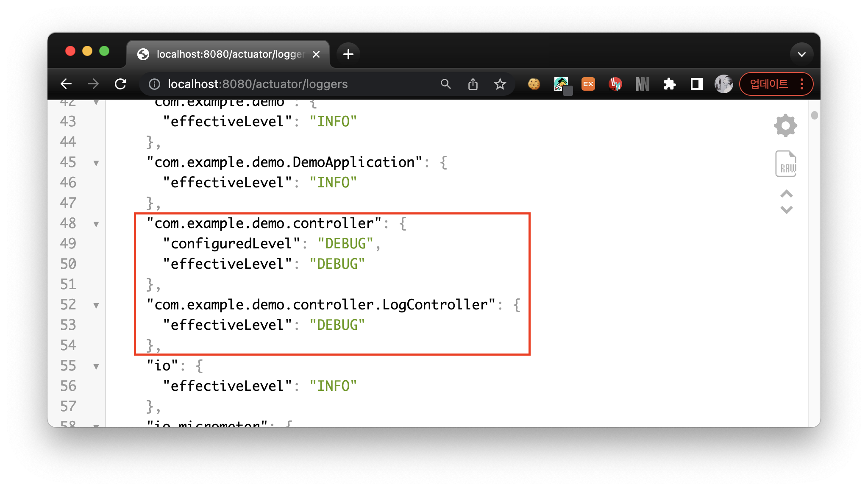
Task: Click the 업데이트 update button
Action: tap(769, 84)
